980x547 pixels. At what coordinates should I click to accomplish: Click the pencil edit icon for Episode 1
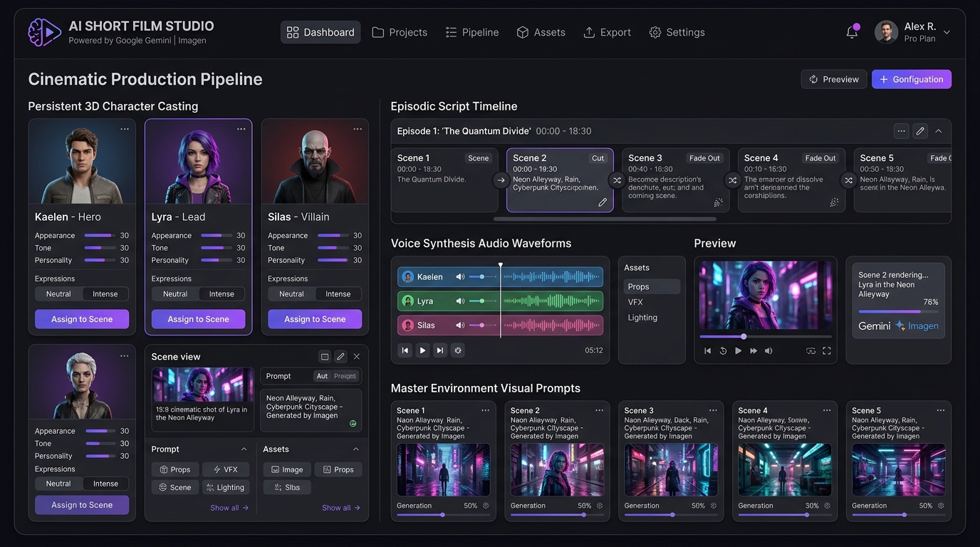click(x=920, y=131)
